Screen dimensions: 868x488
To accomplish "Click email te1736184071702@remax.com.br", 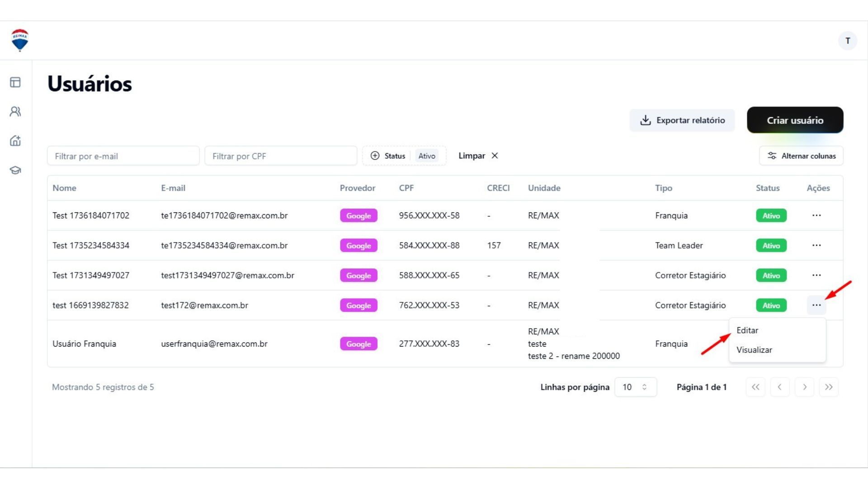I will tap(224, 216).
